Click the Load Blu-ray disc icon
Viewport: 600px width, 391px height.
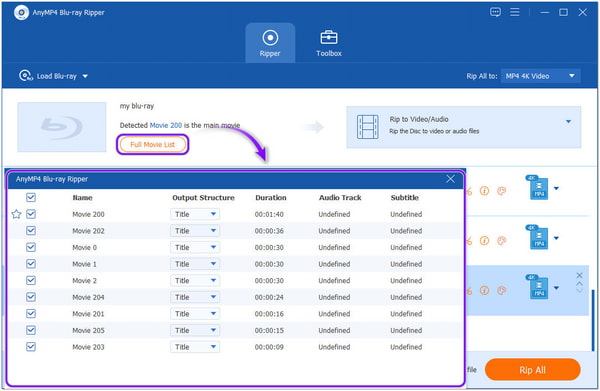pyautogui.click(x=25, y=76)
